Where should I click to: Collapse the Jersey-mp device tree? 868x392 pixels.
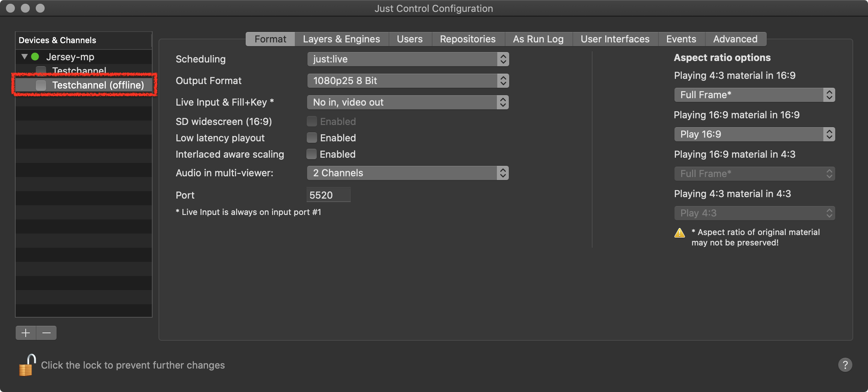(25, 57)
